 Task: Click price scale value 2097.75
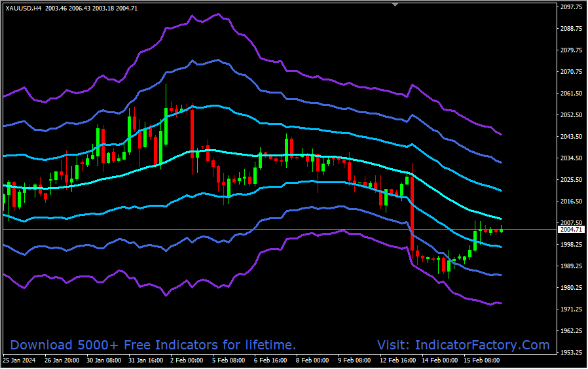point(571,7)
